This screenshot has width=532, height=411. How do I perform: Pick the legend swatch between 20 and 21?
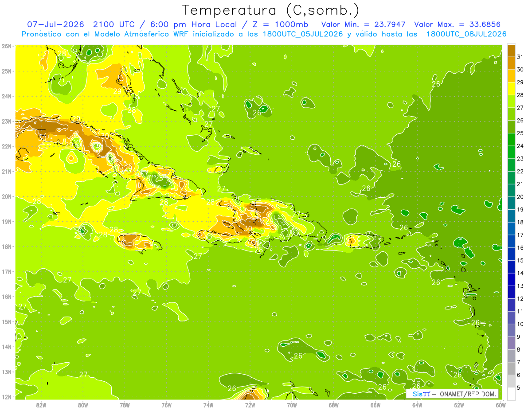pos(511,190)
